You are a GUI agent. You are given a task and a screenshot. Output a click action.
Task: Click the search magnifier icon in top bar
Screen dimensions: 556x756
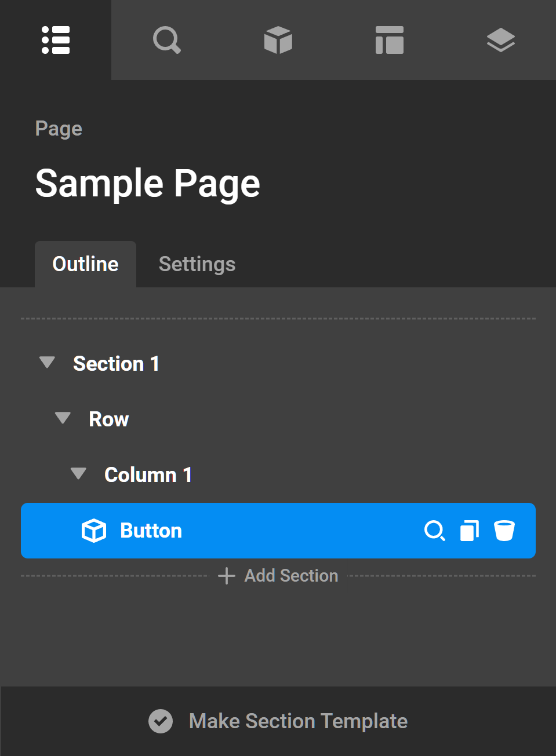(x=167, y=40)
